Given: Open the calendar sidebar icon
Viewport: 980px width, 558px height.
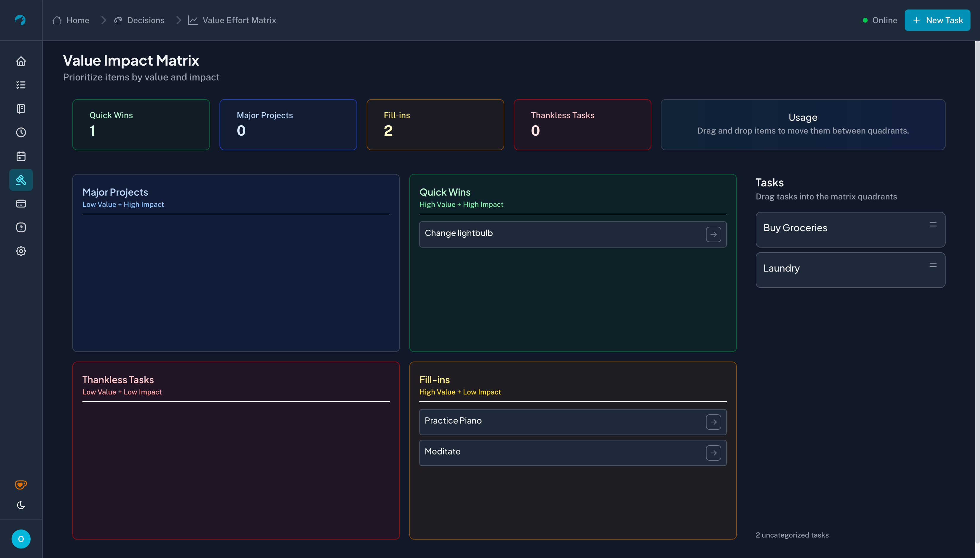Looking at the screenshot, I should coord(21,156).
